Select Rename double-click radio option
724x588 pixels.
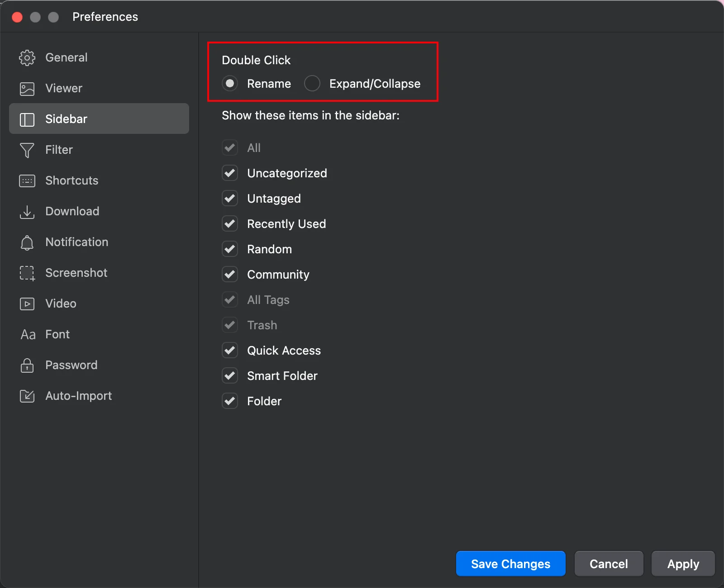click(230, 83)
